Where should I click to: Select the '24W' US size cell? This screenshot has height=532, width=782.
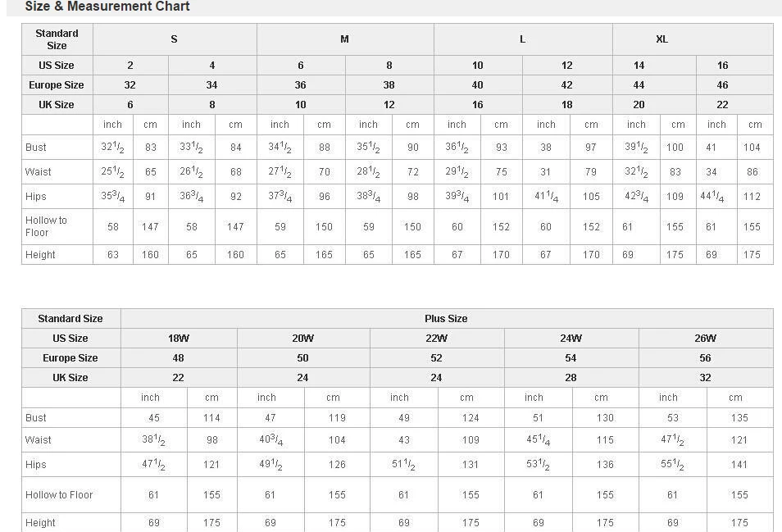[571, 339]
